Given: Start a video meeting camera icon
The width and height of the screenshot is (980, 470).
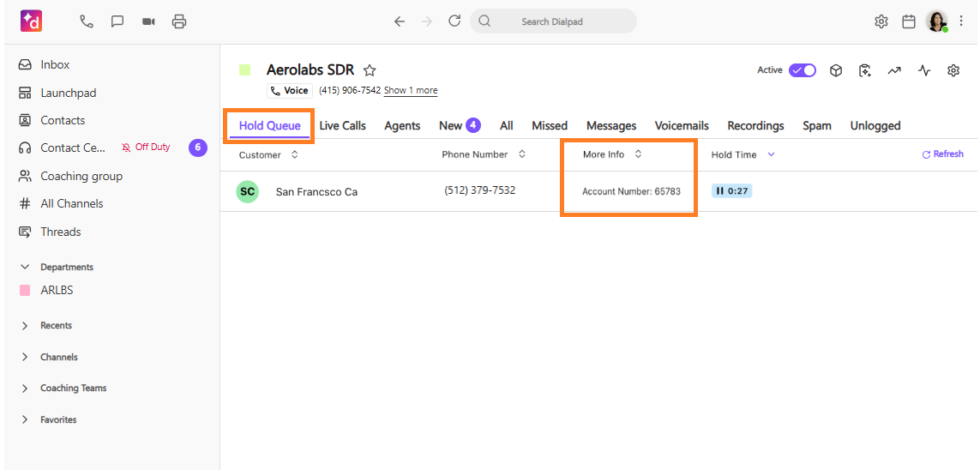Looking at the screenshot, I should pos(148,21).
